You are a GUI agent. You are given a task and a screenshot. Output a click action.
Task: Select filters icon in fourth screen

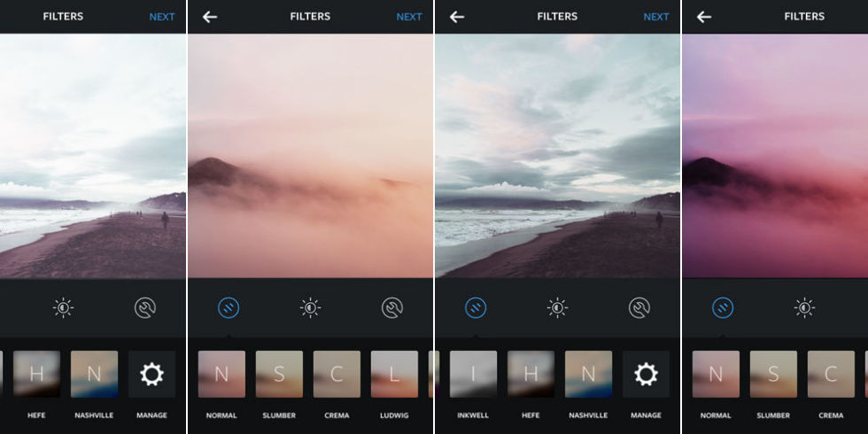(723, 308)
